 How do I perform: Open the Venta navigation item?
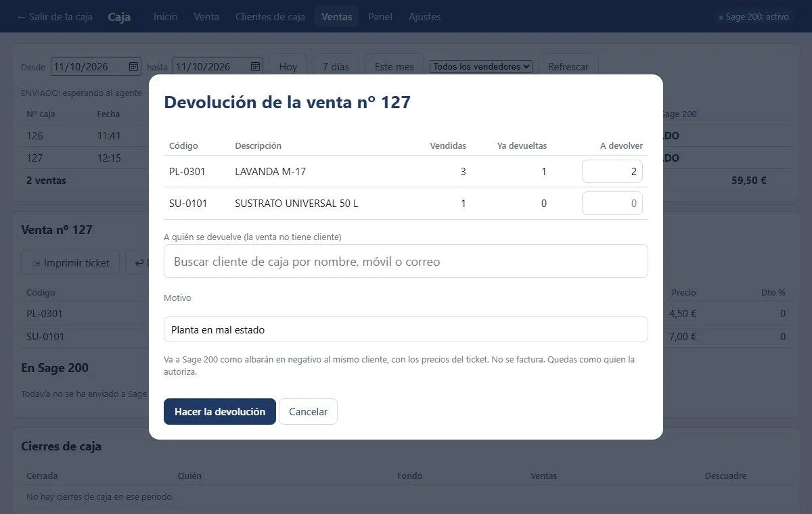[206, 16]
